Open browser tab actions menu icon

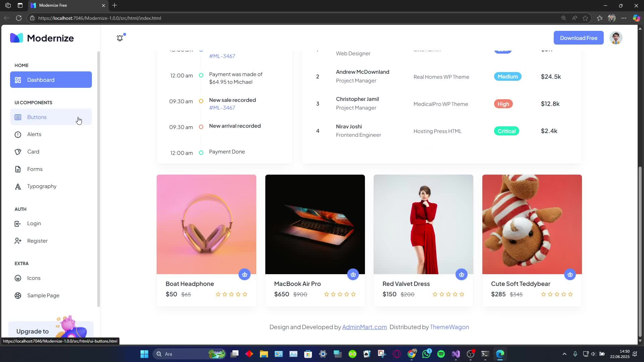tap(20, 5)
